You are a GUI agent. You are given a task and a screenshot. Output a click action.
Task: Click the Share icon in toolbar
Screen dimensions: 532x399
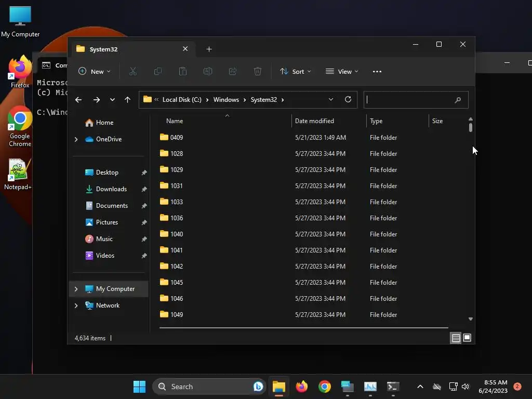coord(232,71)
